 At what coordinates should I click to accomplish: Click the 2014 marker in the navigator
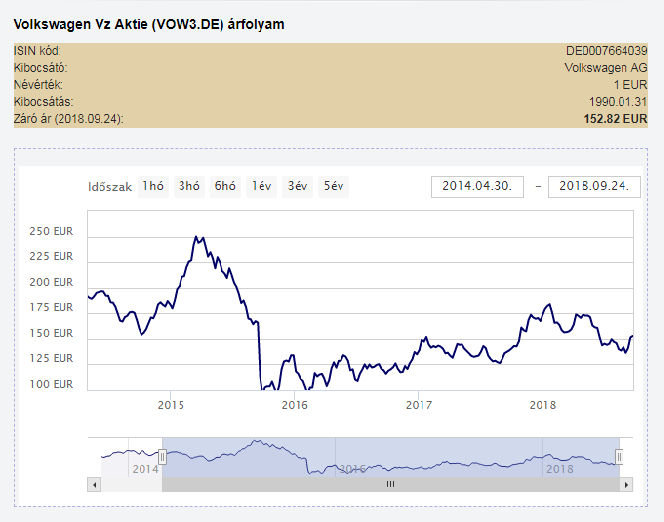tap(146, 468)
